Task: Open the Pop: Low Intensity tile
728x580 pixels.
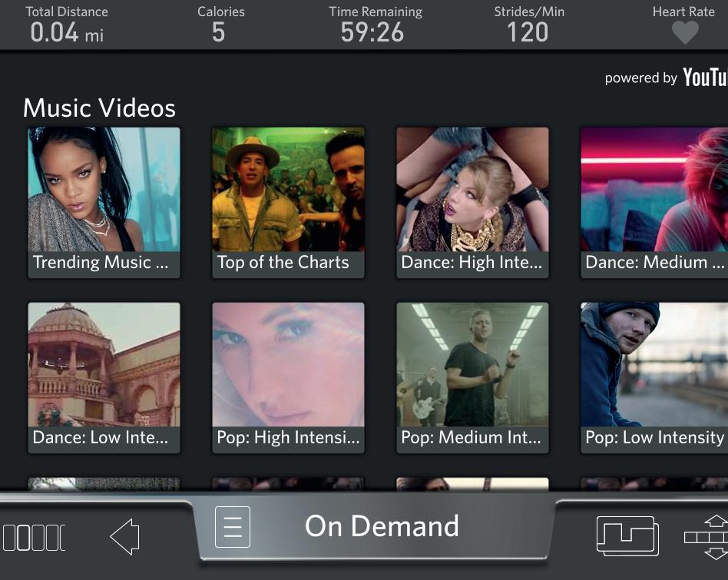Action: pos(654,377)
